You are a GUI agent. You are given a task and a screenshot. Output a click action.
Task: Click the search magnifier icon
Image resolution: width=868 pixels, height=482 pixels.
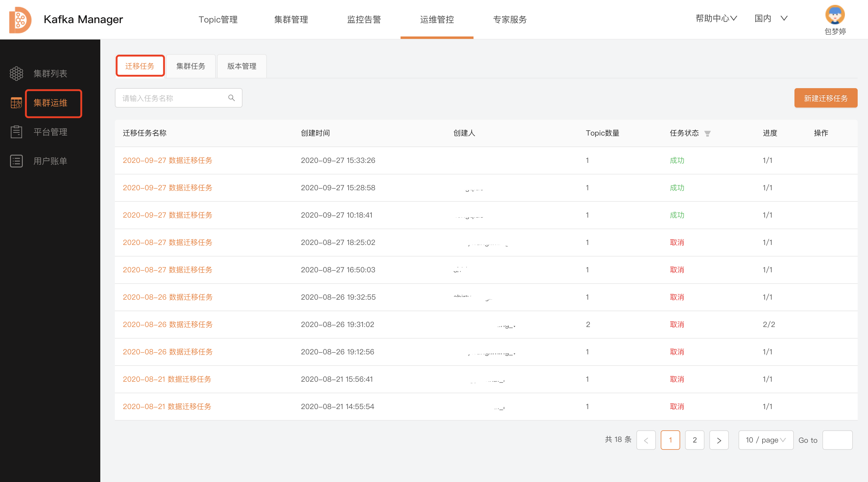pos(232,98)
